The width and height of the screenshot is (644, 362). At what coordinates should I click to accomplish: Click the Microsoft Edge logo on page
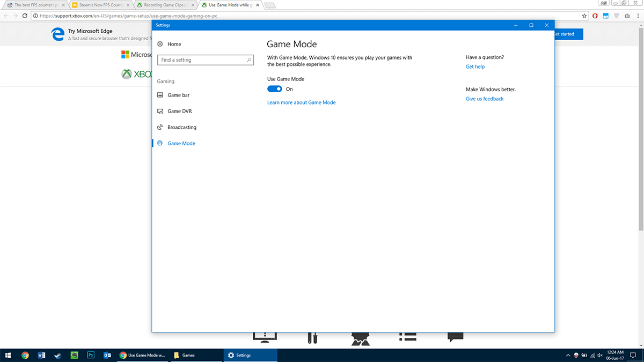point(57,34)
